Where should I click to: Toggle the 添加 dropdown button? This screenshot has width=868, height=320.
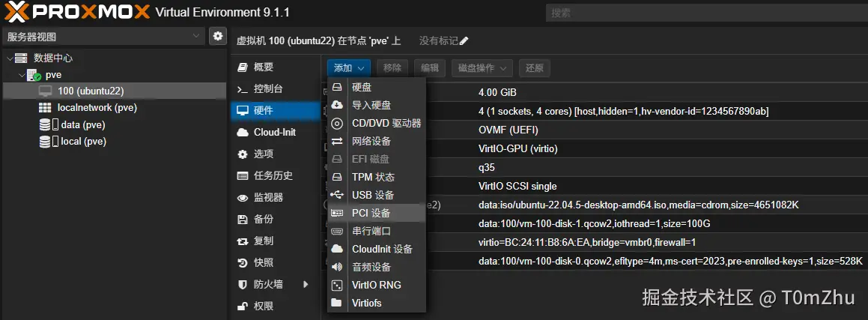tap(349, 68)
